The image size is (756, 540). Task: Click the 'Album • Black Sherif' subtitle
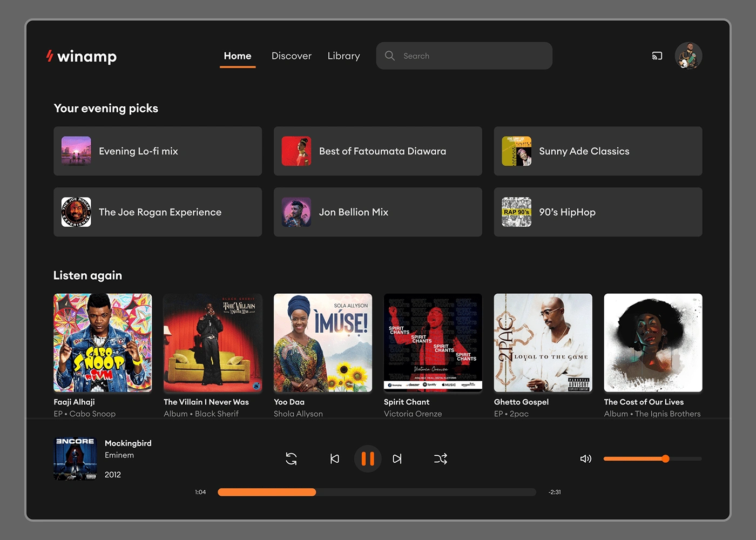point(201,414)
